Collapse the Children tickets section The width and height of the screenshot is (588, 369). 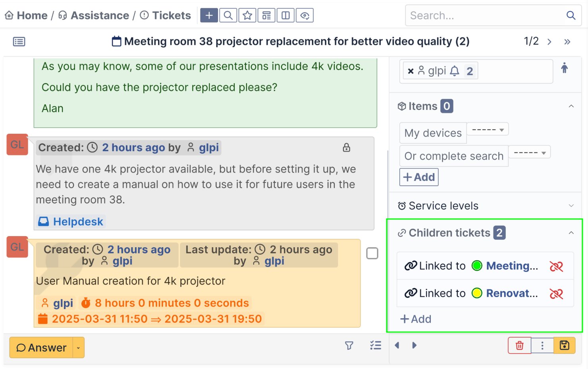pos(571,233)
